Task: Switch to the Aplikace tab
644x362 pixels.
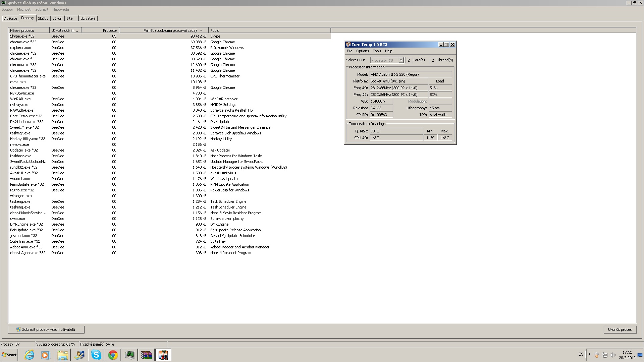Action: [x=11, y=18]
